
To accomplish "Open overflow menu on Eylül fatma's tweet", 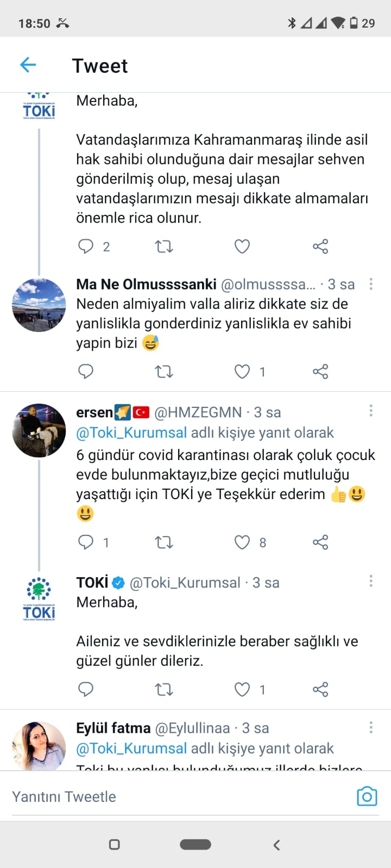I will [371, 727].
